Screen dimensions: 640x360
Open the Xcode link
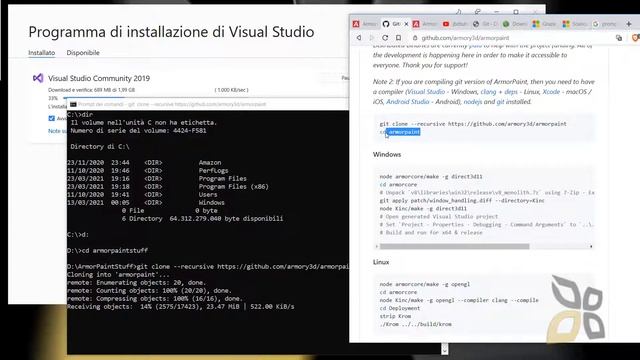tap(551, 92)
